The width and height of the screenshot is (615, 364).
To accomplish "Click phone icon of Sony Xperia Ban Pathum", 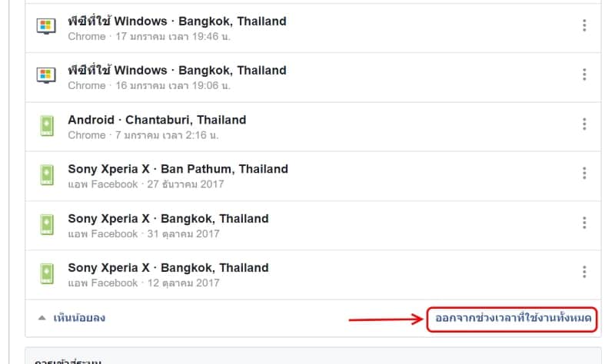I will [x=46, y=176].
